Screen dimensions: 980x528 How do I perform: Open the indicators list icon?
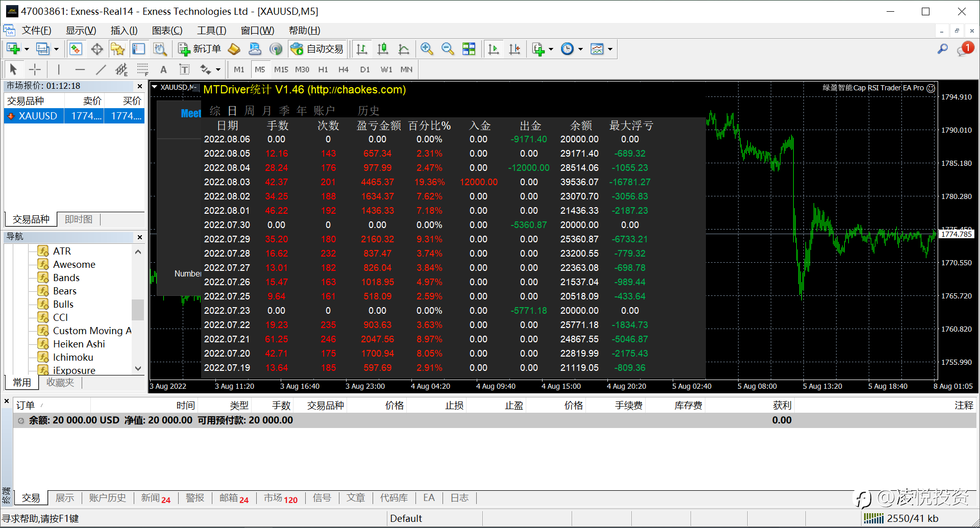pyautogui.click(x=538, y=49)
